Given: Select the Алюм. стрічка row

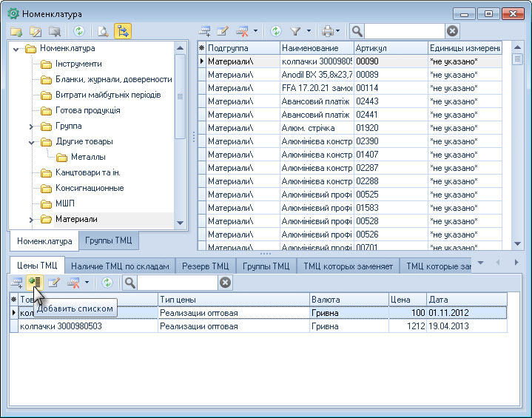Looking at the screenshot, I should coord(349,128).
